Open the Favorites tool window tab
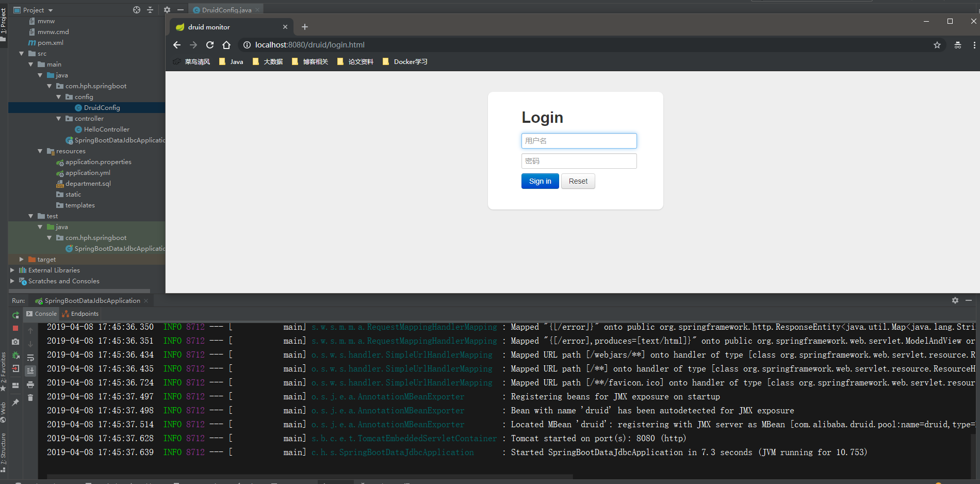 tap(3, 372)
